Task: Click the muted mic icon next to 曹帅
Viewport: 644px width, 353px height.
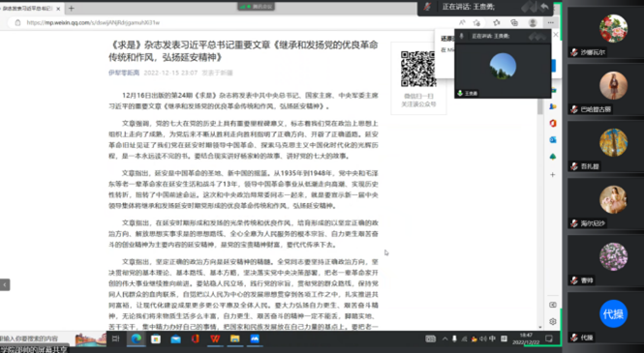Action: pyautogui.click(x=574, y=280)
